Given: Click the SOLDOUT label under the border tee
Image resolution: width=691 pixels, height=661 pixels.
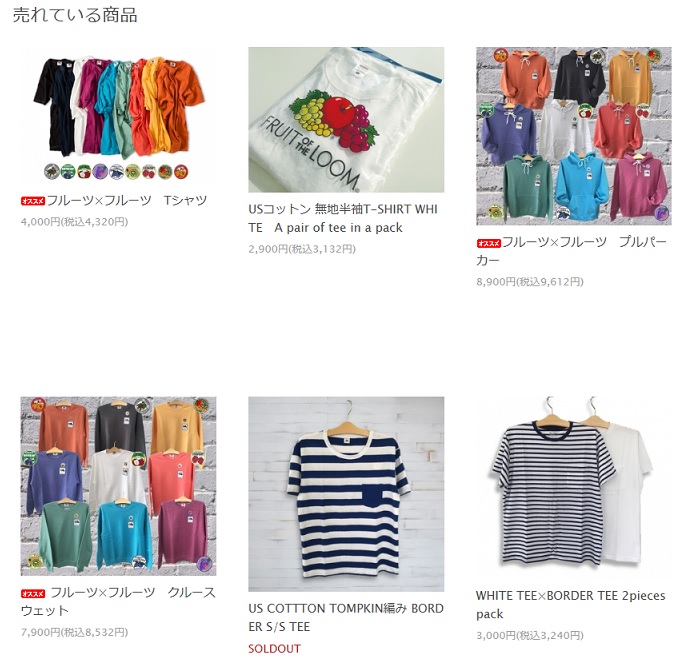Looking at the screenshot, I should pyautogui.click(x=274, y=649).
